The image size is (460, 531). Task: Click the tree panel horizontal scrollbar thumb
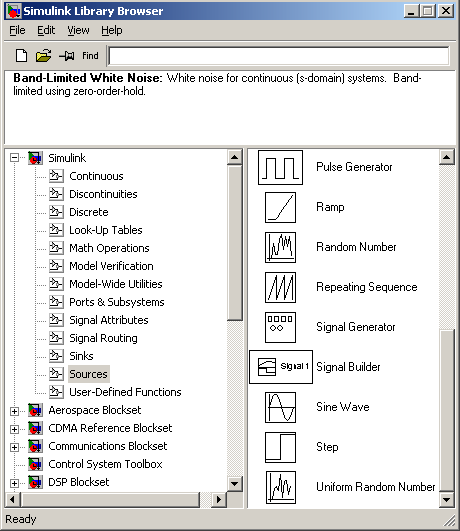[110, 499]
